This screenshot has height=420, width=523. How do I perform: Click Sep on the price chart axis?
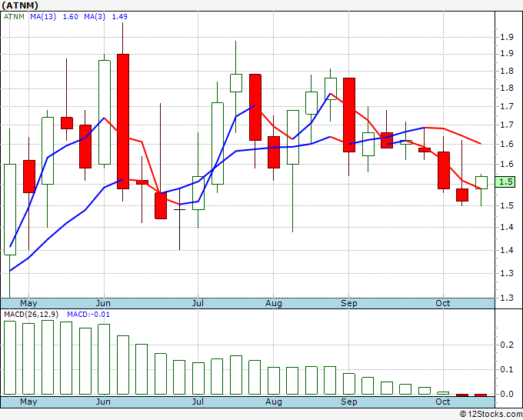coord(349,303)
